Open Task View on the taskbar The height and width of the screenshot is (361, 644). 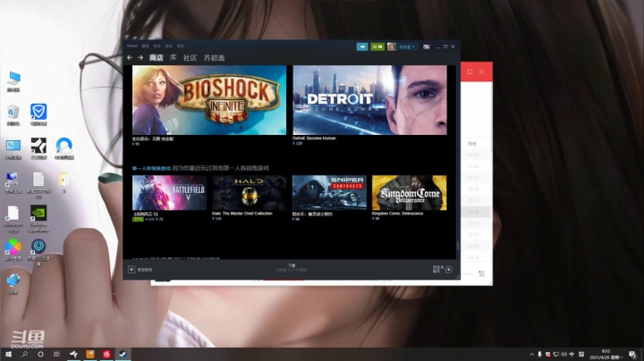(x=56, y=354)
